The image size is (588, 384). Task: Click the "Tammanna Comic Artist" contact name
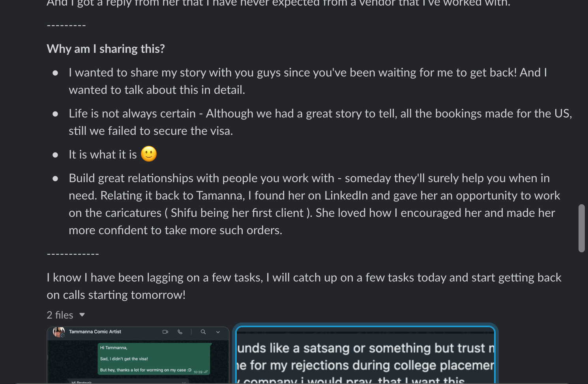95,332
